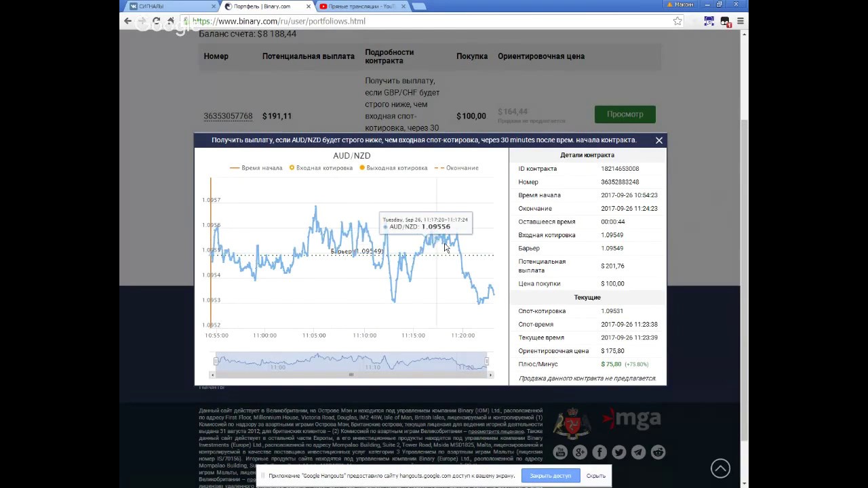Screen dimensions: 868x488
Task: Open the Reddit footer icon
Action: [658, 452]
